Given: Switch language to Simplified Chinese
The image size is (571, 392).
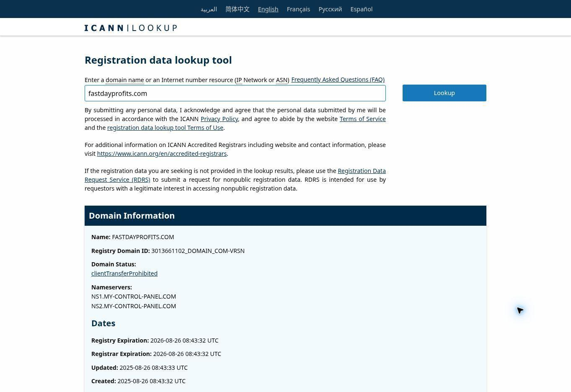Looking at the screenshot, I should (238, 9).
